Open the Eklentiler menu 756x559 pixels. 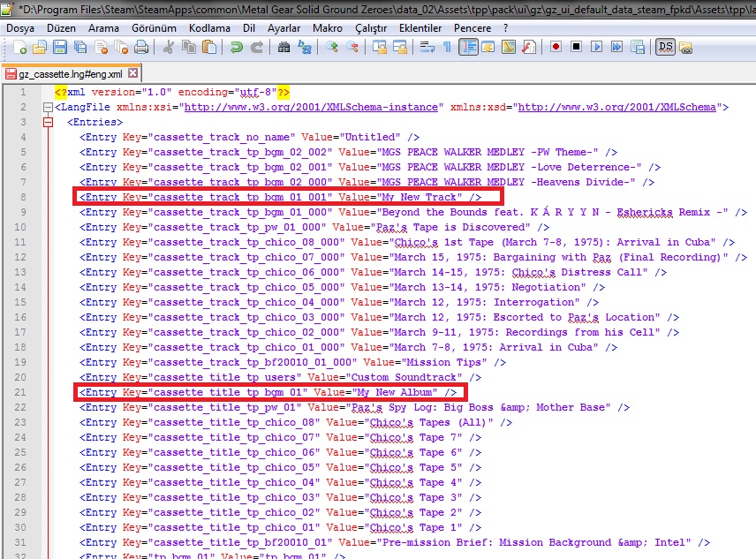pos(420,28)
